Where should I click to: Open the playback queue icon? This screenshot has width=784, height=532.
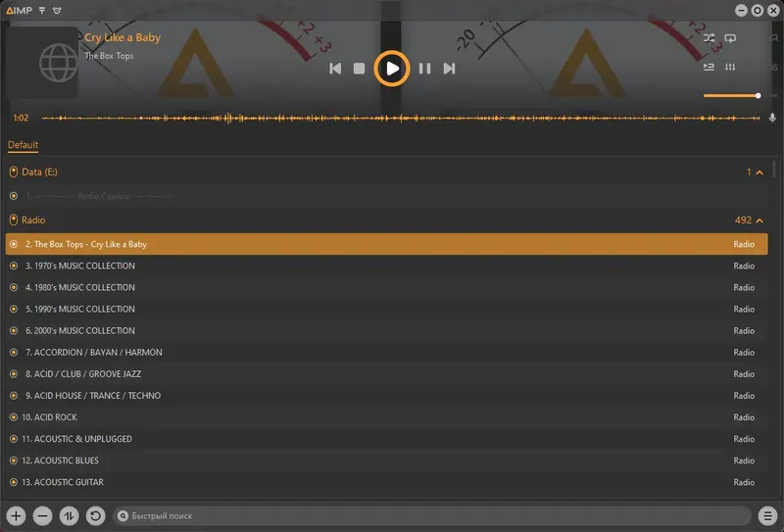pyautogui.click(x=709, y=67)
